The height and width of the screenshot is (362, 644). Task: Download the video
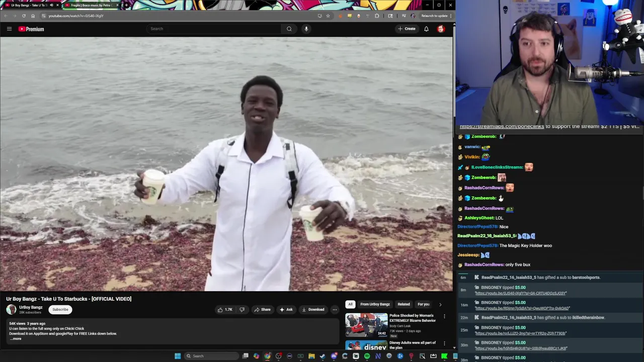coord(313,310)
